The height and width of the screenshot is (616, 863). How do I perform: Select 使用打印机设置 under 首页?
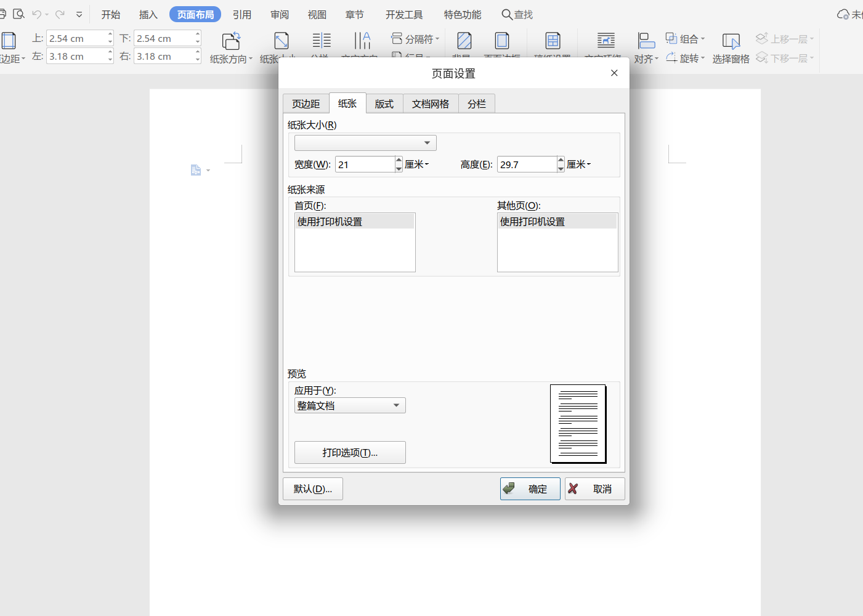click(x=355, y=222)
